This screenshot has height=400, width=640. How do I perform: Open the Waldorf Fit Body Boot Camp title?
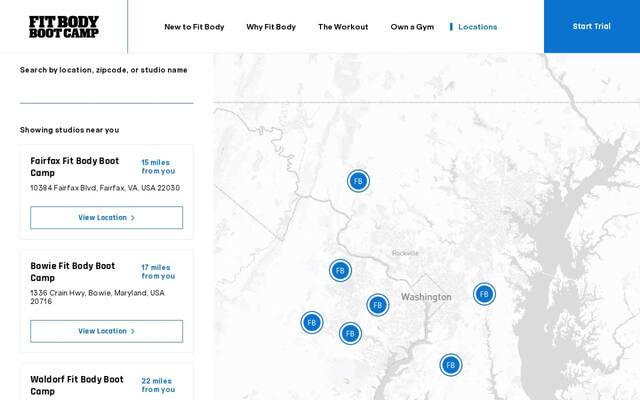click(77, 385)
